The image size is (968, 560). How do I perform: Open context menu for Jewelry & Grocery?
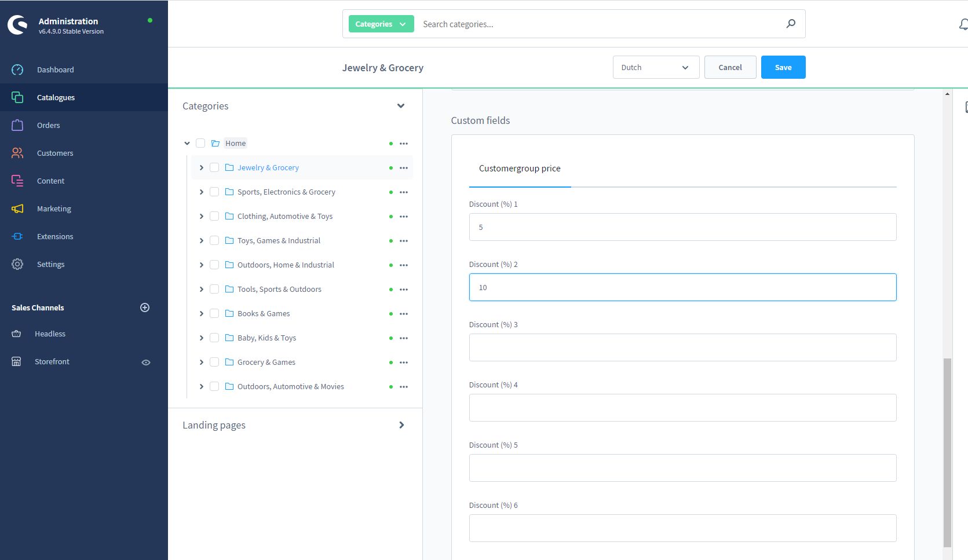click(404, 168)
